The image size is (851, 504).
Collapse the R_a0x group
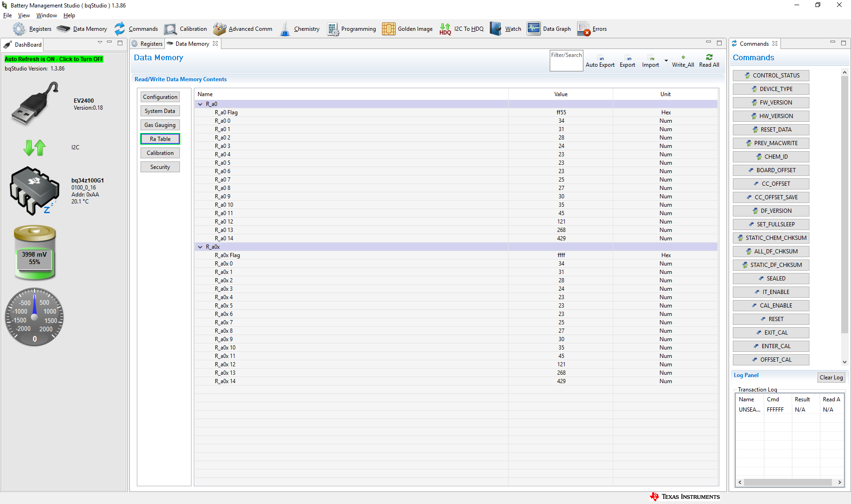(200, 247)
